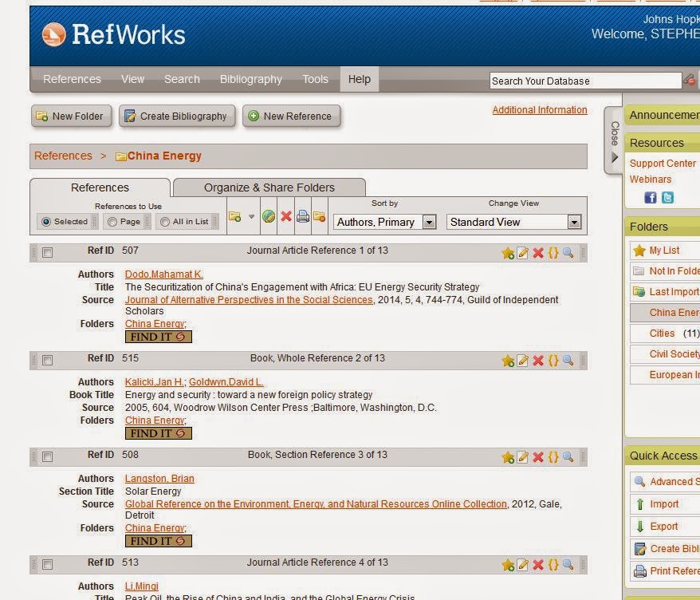Edit reference 508 with pencil icon

tap(522, 457)
